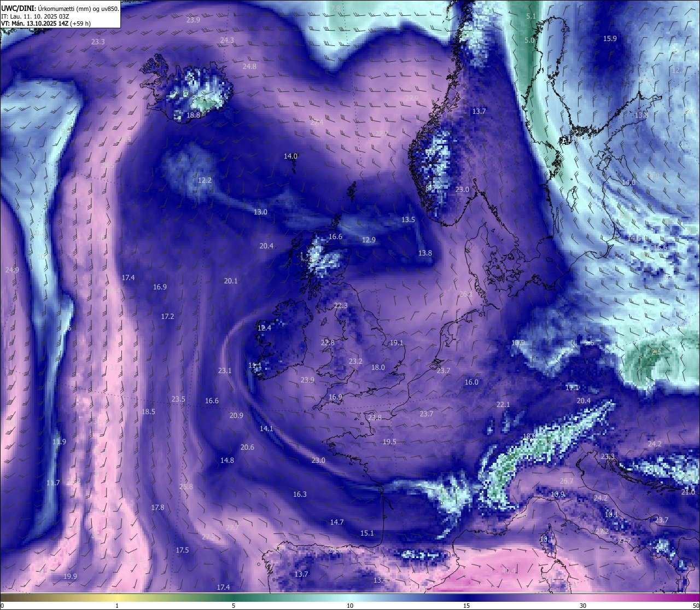Click the 24.8 value on the map
The image size is (700, 610).
(249, 66)
